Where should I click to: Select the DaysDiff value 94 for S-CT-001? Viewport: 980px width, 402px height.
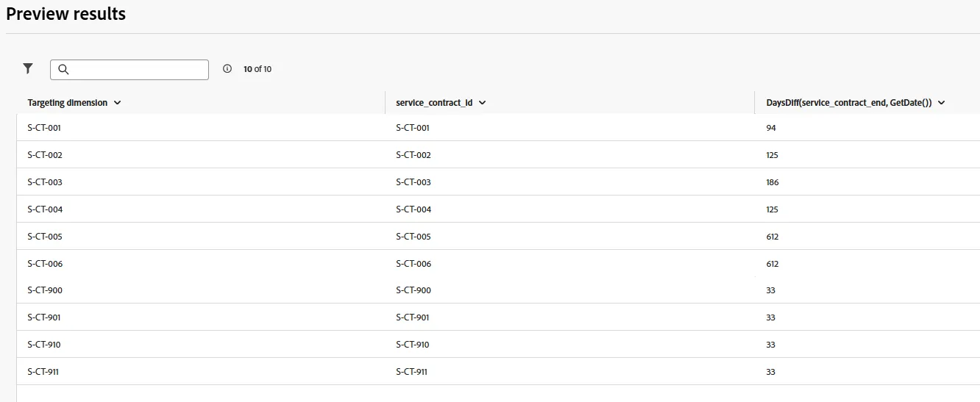pyautogui.click(x=771, y=128)
